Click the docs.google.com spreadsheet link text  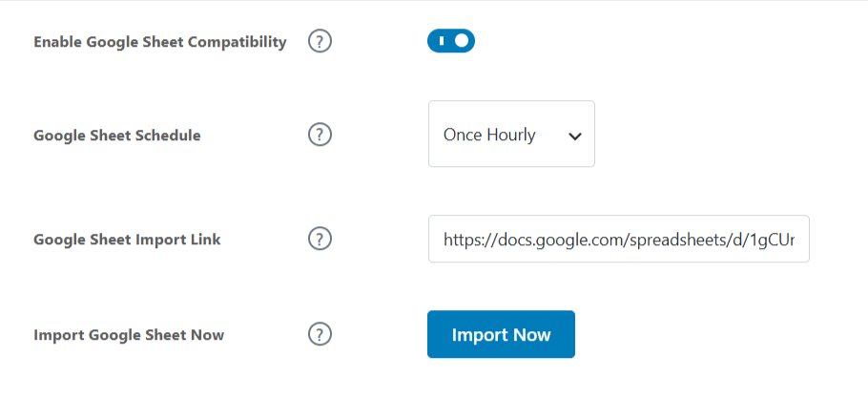tap(619, 240)
